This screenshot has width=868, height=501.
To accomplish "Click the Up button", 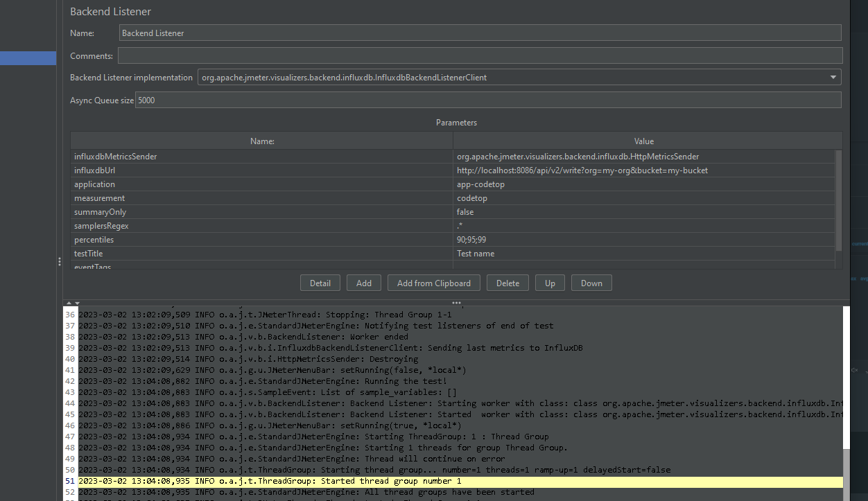I will click(x=550, y=283).
